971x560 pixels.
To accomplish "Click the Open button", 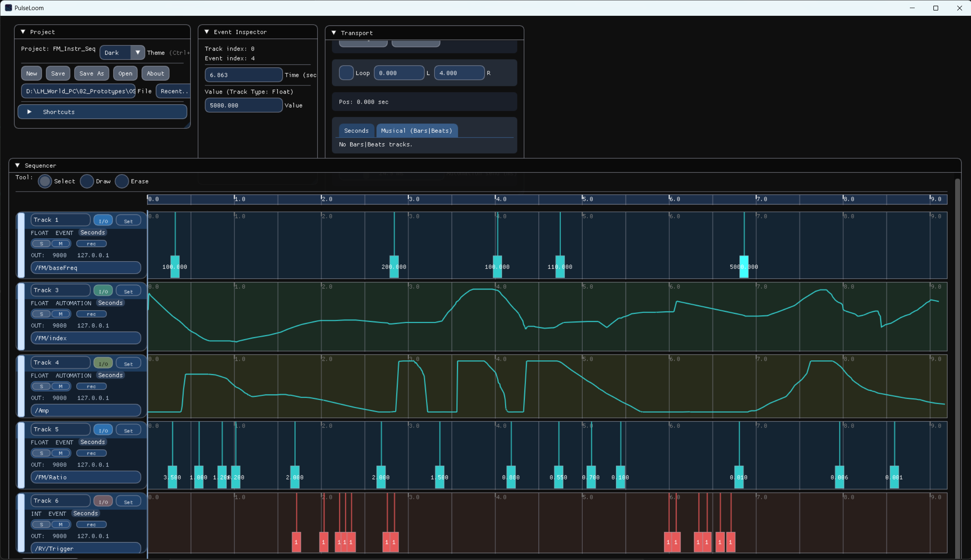I will click(x=125, y=73).
